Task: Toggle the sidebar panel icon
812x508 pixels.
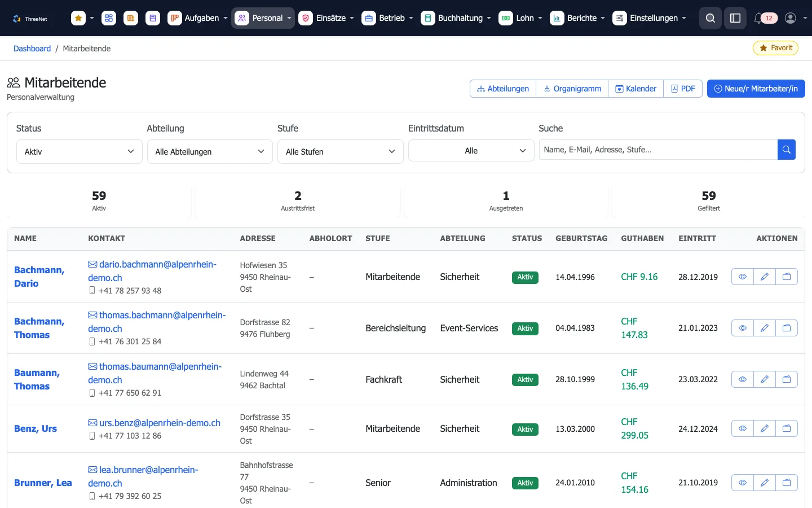Action: click(x=735, y=18)
